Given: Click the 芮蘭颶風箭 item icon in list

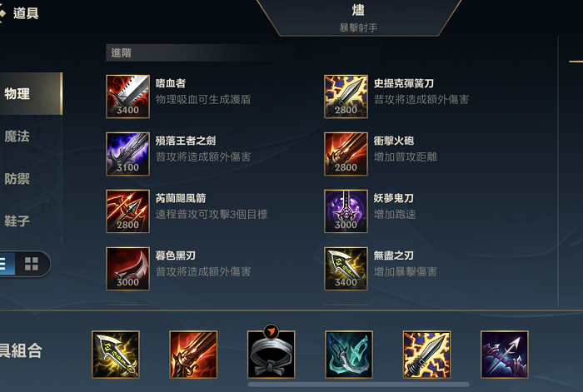Looking at the screenshot, I should (127, 211).
